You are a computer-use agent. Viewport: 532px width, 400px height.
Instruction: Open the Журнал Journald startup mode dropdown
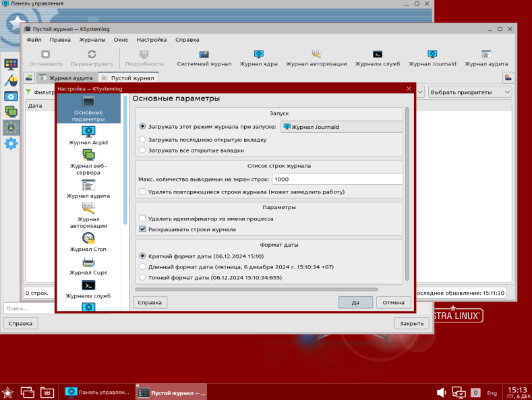point(342,127)
